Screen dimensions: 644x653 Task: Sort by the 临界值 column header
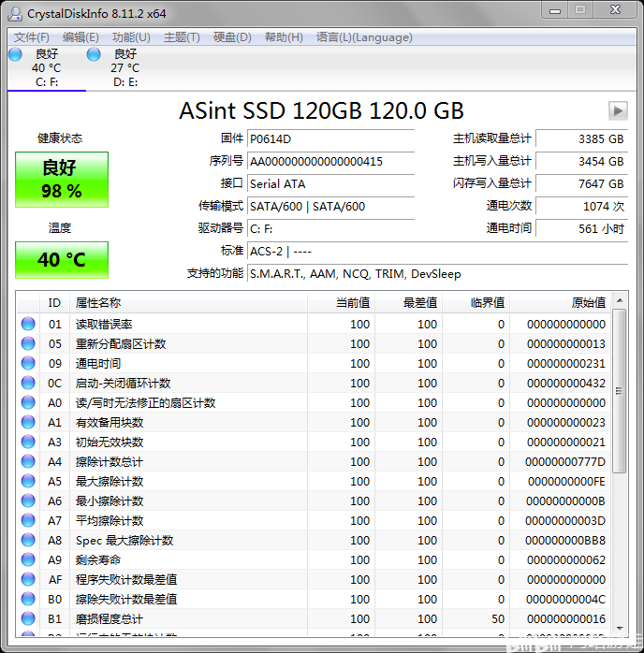click(476, 303)
